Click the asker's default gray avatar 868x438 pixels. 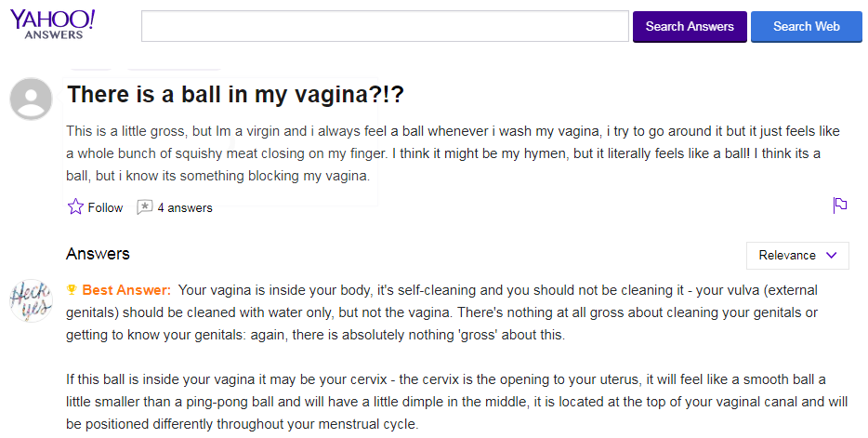click(x=31, y=99)
